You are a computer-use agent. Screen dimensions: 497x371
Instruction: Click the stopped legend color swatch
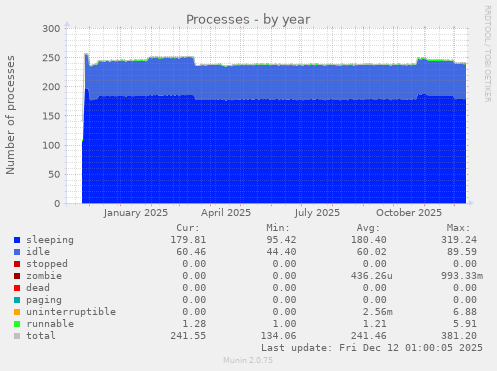pyautogui.click(x=17, y=264)
